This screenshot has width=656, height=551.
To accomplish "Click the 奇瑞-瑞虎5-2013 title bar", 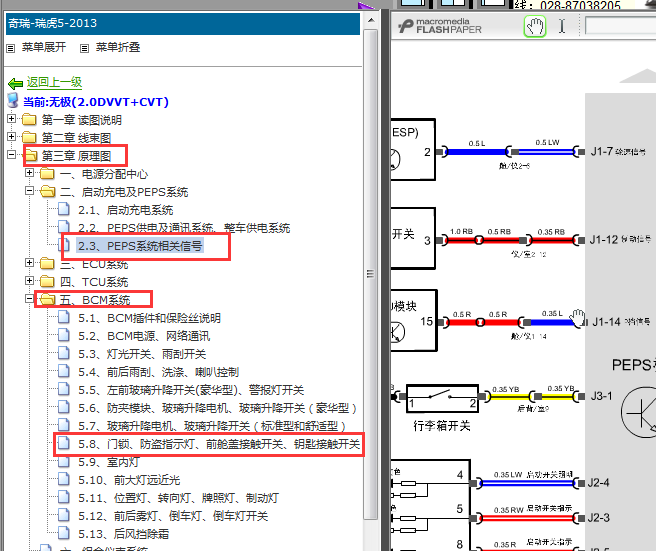I will (x=183, y=23).
